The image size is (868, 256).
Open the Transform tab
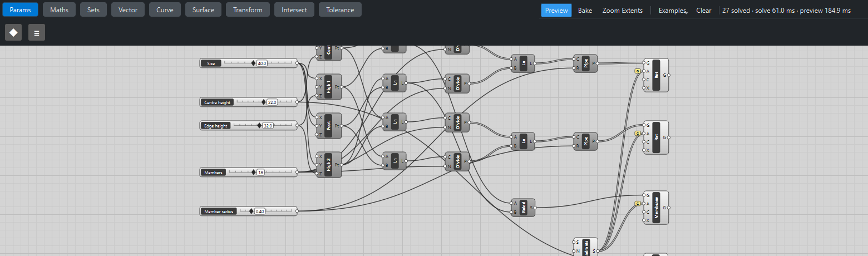pyautogui.click(x=248, y=9)
